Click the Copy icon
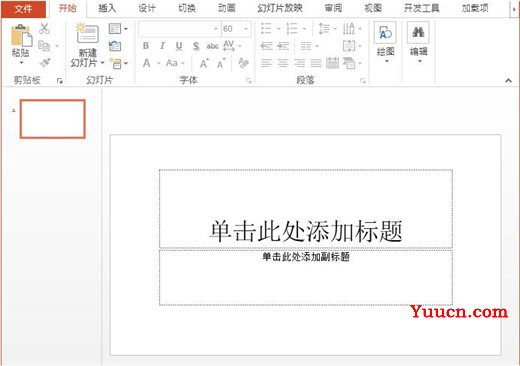This screenshot has width=520, height=366. pos(44,46)
